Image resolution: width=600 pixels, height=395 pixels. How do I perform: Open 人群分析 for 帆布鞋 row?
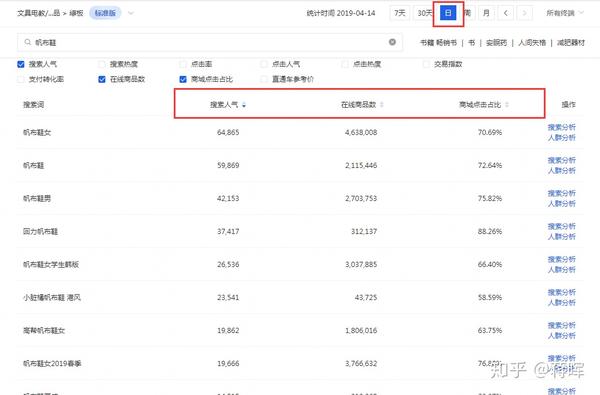[x=561, y=170]
